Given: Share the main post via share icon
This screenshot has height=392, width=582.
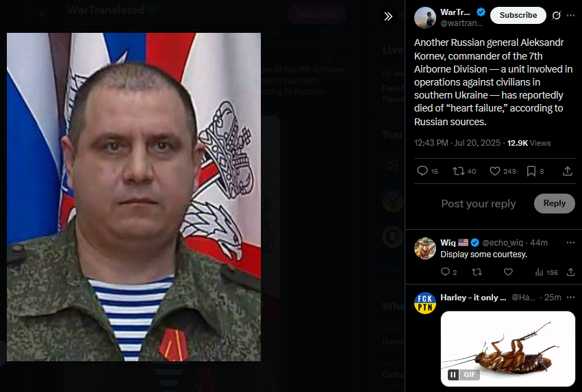Looking at the screenshot, I should pos(567,171).
